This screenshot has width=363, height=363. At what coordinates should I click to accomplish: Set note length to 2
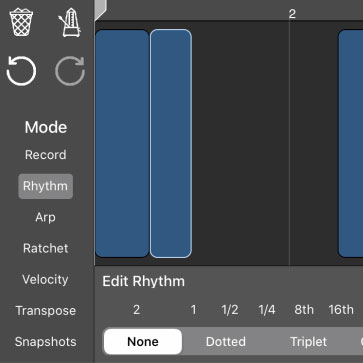136,310
